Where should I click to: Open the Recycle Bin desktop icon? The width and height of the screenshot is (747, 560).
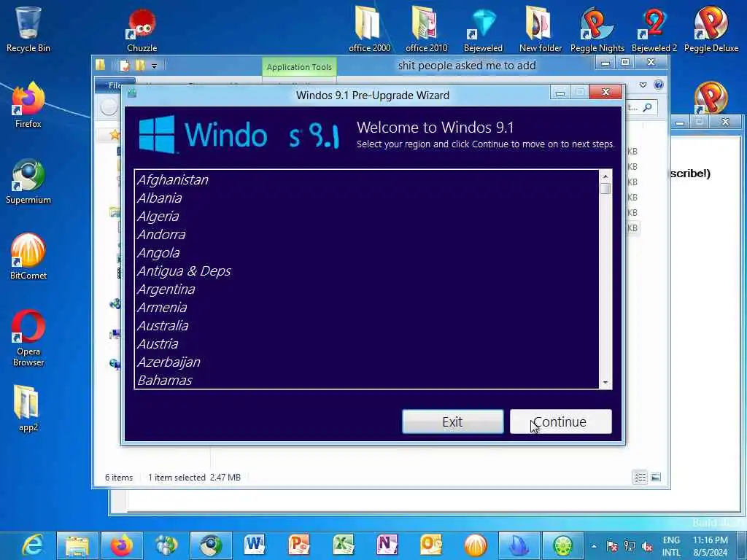pos(28,29)
